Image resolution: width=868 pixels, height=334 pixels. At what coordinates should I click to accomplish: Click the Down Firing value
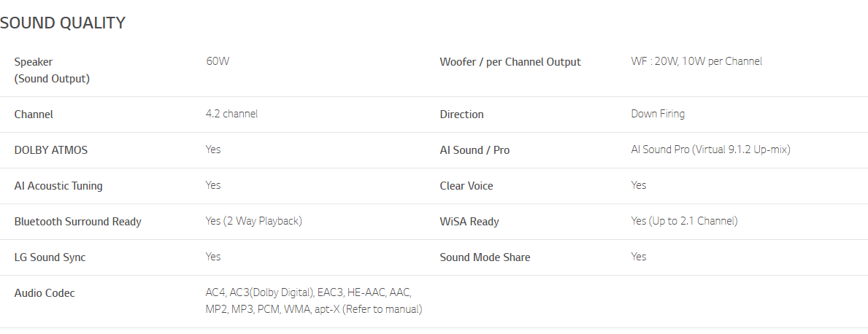(x=658, y=114)
